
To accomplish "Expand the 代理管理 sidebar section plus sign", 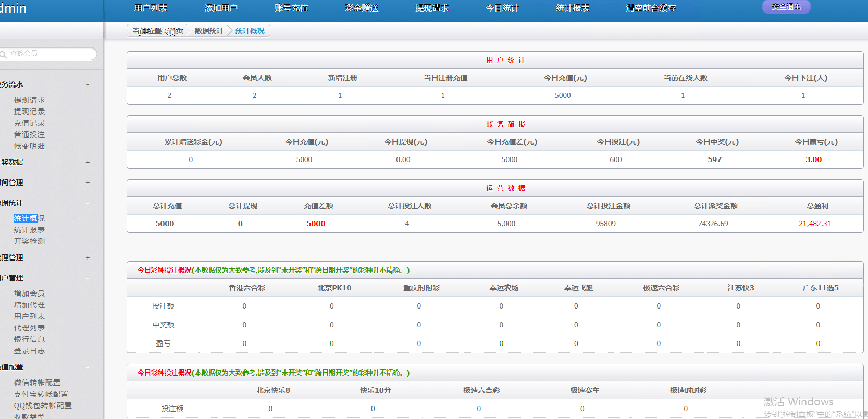I will point(88,257).
